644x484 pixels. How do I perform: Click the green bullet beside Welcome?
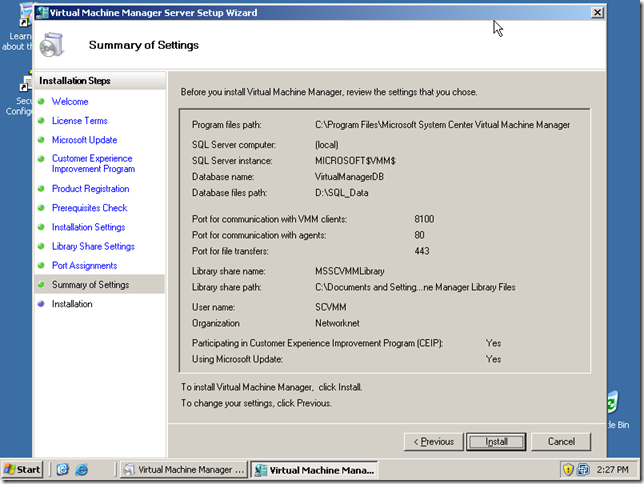click(x=41, y=101)
